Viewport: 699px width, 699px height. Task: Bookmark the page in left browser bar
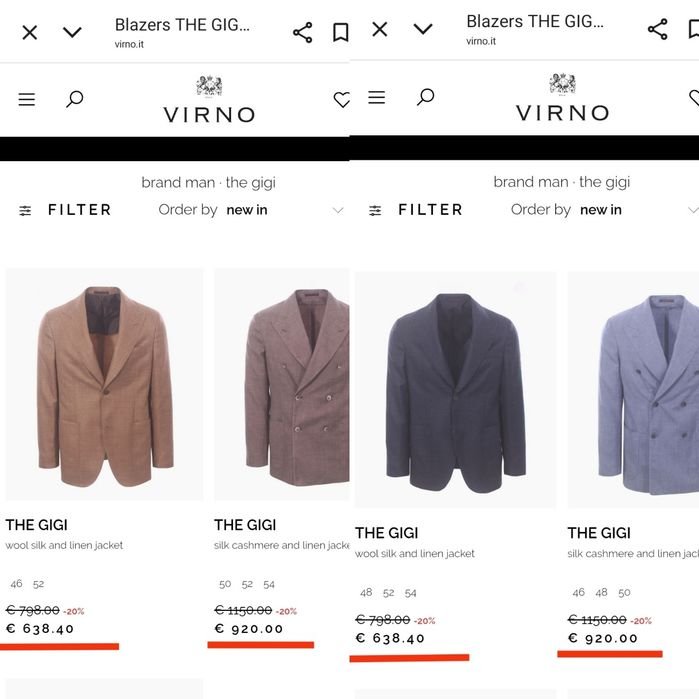tap(340, 32)
